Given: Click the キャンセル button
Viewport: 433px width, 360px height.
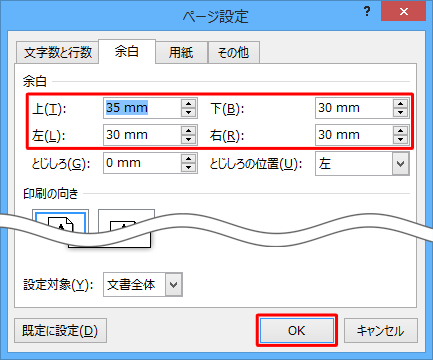Looking at the screenshot, I should pos(381,331).
